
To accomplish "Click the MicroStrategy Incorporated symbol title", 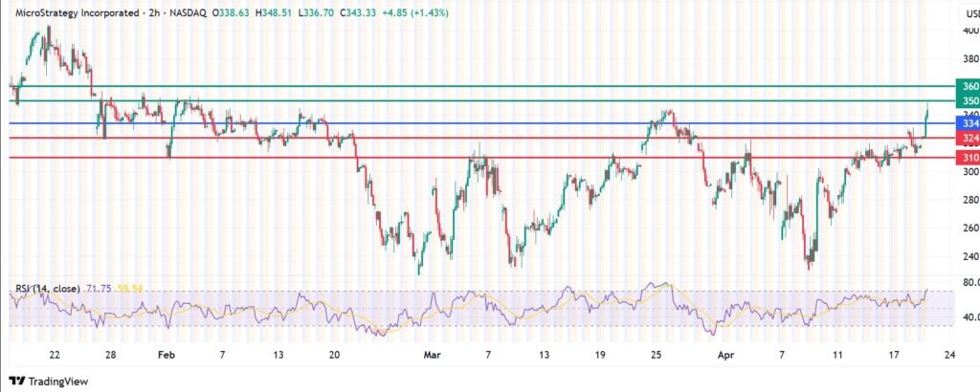I will pyautogui.click(x=71, y=14).
